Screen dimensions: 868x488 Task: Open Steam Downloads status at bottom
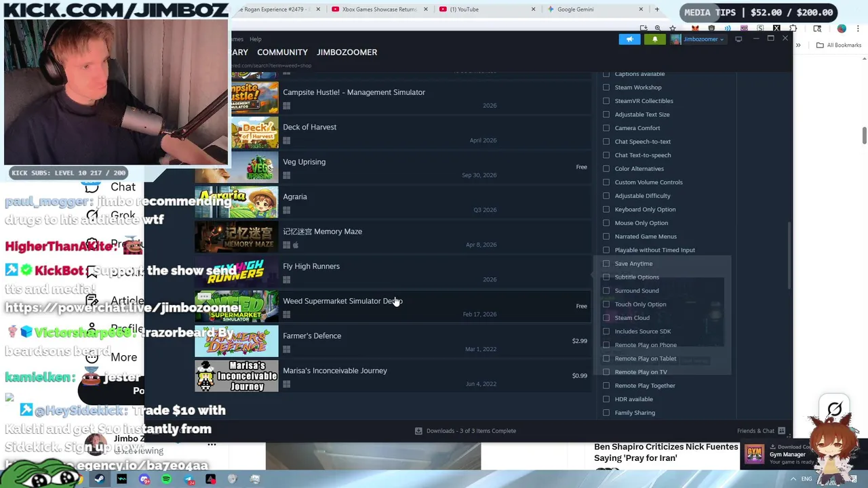(465, 431)
